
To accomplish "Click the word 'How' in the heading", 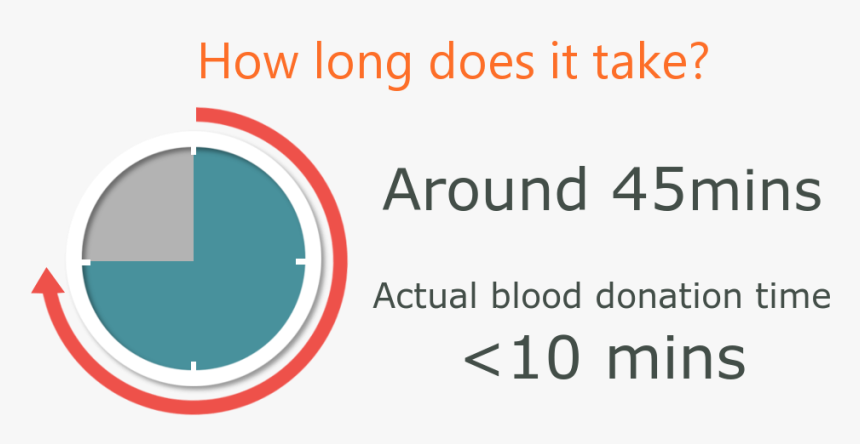I will (247, 60).
